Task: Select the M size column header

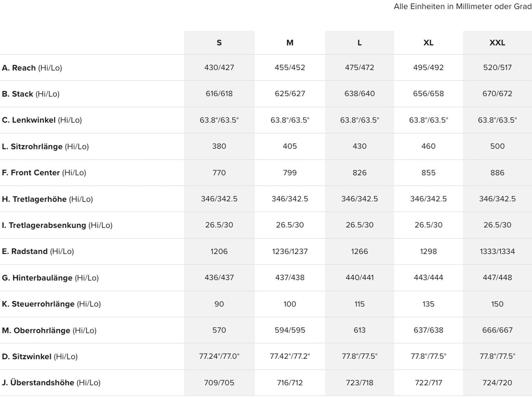Action: point(290,43)
